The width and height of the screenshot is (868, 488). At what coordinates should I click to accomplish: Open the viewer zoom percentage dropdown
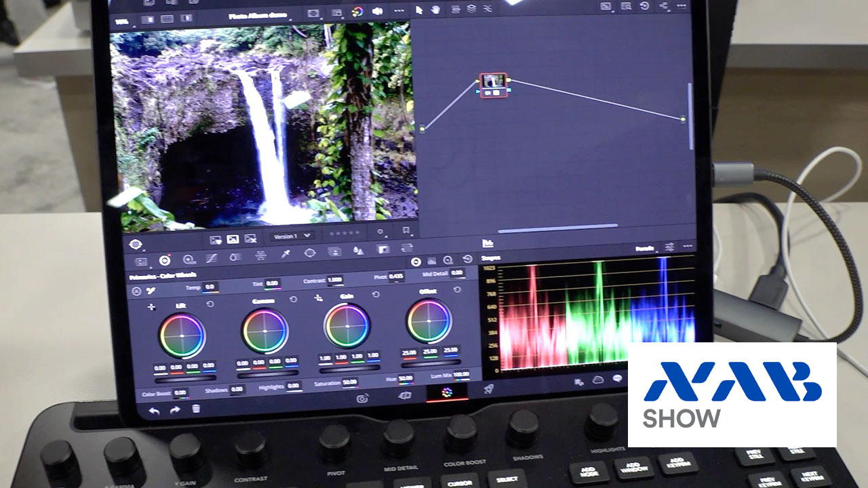[x=123, y=21]
